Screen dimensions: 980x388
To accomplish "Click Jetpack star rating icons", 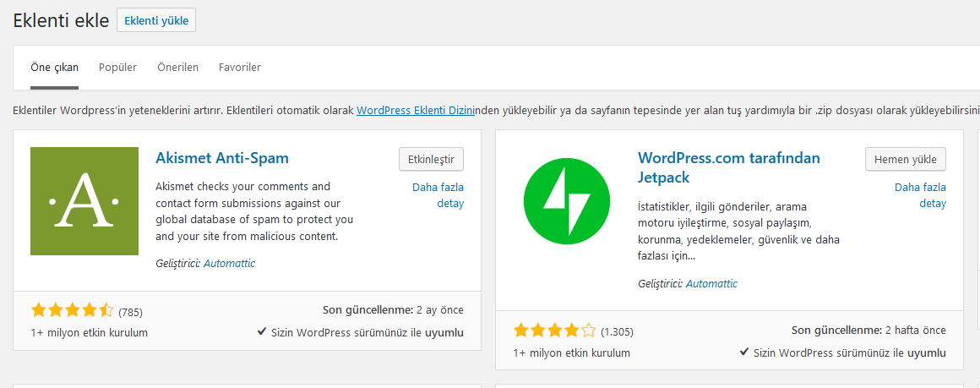I will click(x=555, y=330).
